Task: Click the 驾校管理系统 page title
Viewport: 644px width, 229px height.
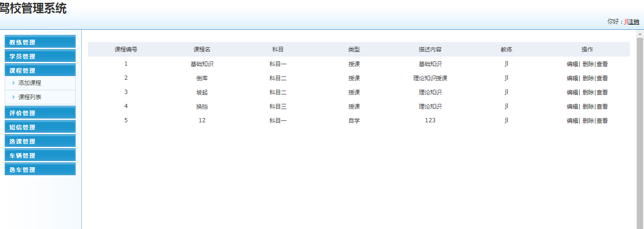Action: pos(33,8)
